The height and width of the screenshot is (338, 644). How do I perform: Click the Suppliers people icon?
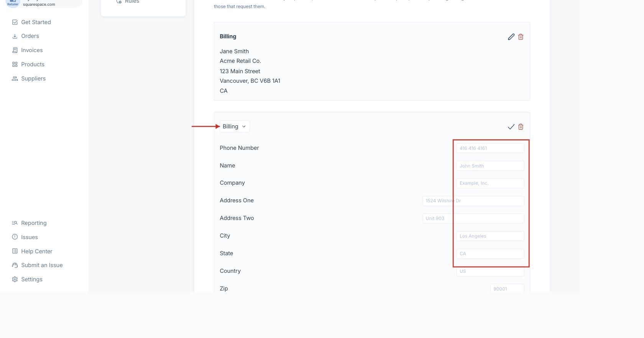[15, 79]
